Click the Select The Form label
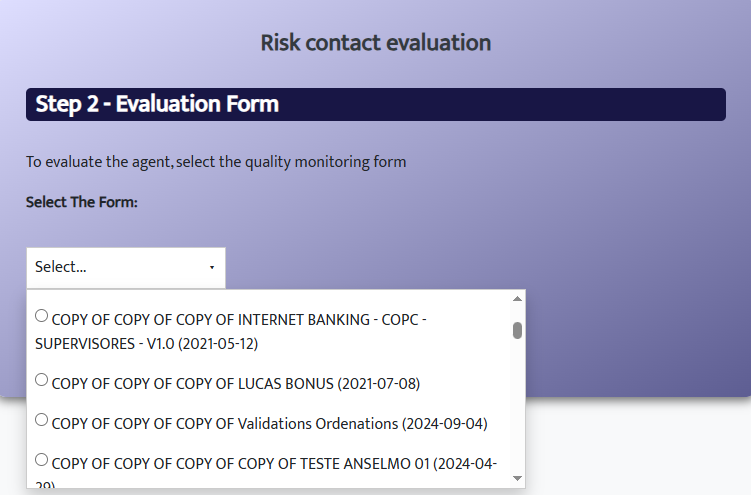The height and width of the screenshot is (495, 751). [x=81, y=202]
